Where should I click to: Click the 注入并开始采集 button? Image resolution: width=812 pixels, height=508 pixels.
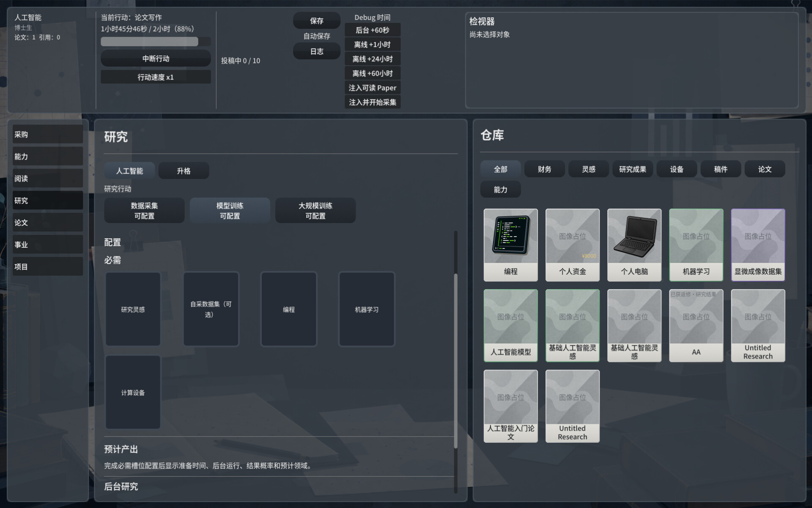372,102
